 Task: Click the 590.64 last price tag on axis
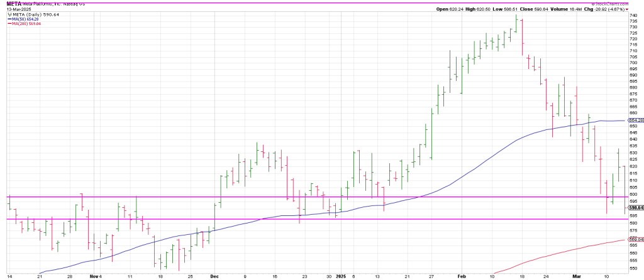[x=636, y=209]
